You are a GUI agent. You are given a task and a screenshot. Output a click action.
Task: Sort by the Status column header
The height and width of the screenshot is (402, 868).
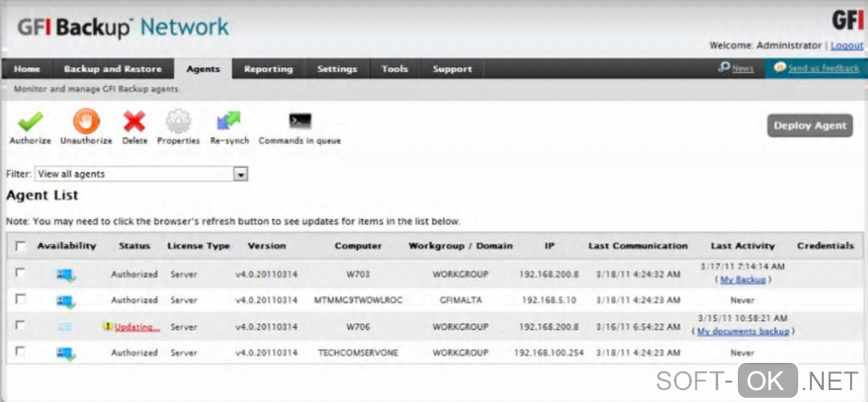134,246
